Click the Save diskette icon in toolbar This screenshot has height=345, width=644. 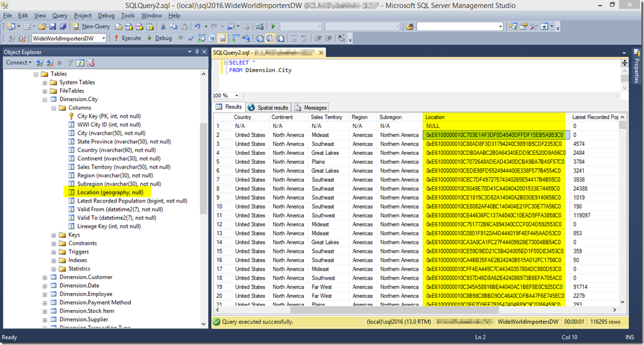tap(53, 26)
